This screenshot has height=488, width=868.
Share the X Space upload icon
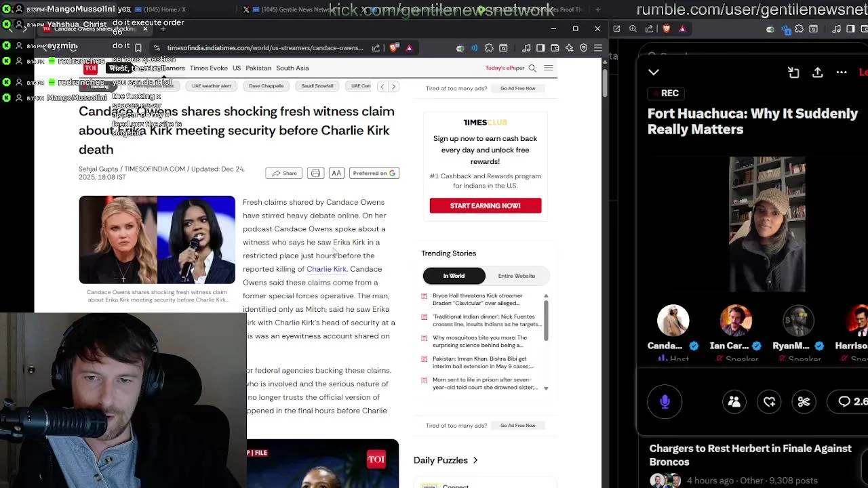pyautogui.click(x=818, y=73)
